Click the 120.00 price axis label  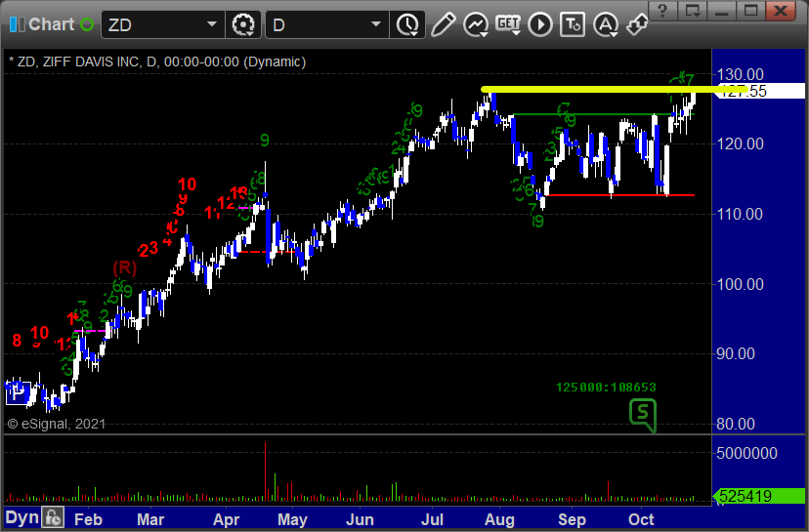point(741,143)
